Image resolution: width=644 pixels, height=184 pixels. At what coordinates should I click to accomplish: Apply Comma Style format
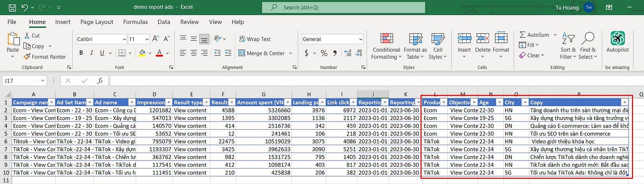click(x=335, y=53)
